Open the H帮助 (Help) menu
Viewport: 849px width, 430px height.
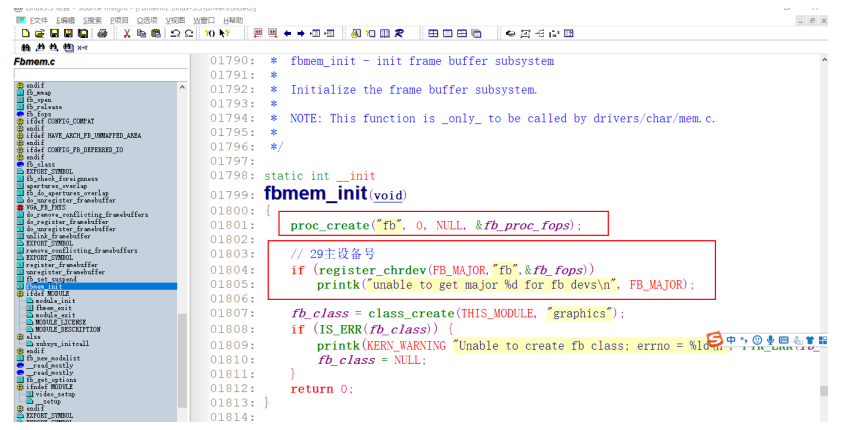point(233,21)
